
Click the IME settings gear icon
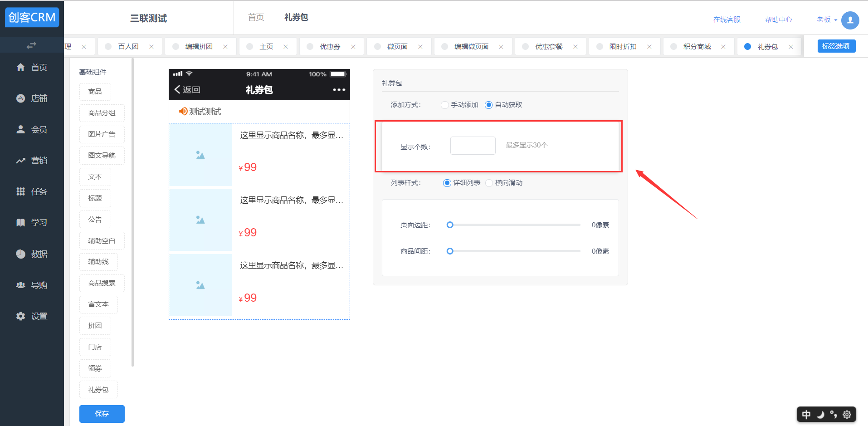[x=847, y=414]
